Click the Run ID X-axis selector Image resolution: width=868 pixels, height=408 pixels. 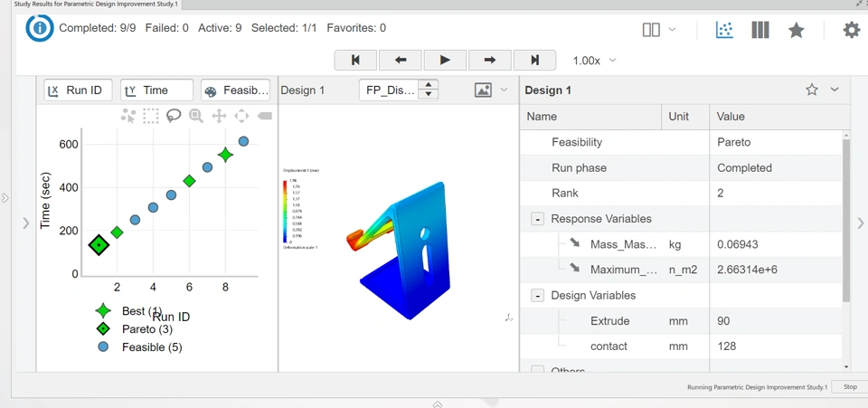click(x=79, y=90)
